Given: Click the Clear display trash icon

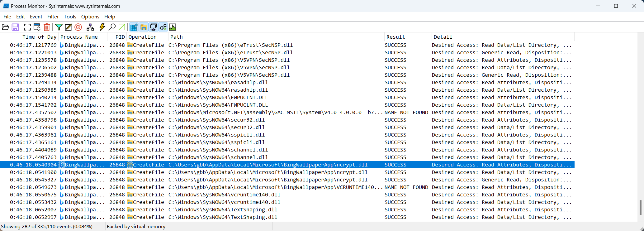Looking at the screenshot, I should [x=47, y=27].
